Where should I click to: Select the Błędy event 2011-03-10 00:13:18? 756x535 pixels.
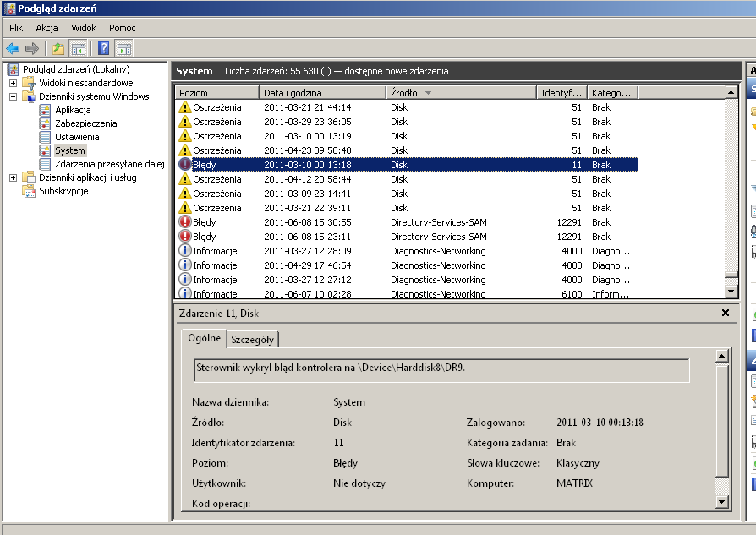point(408,164)
